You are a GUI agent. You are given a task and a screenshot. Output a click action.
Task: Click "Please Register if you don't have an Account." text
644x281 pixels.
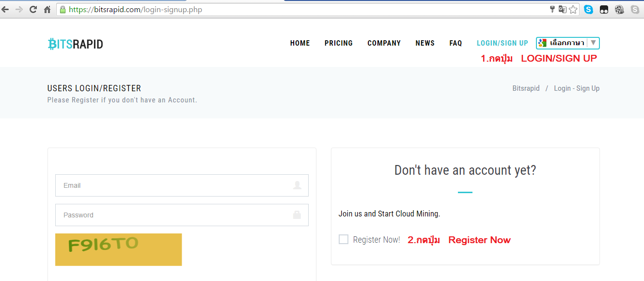(122, 100)
